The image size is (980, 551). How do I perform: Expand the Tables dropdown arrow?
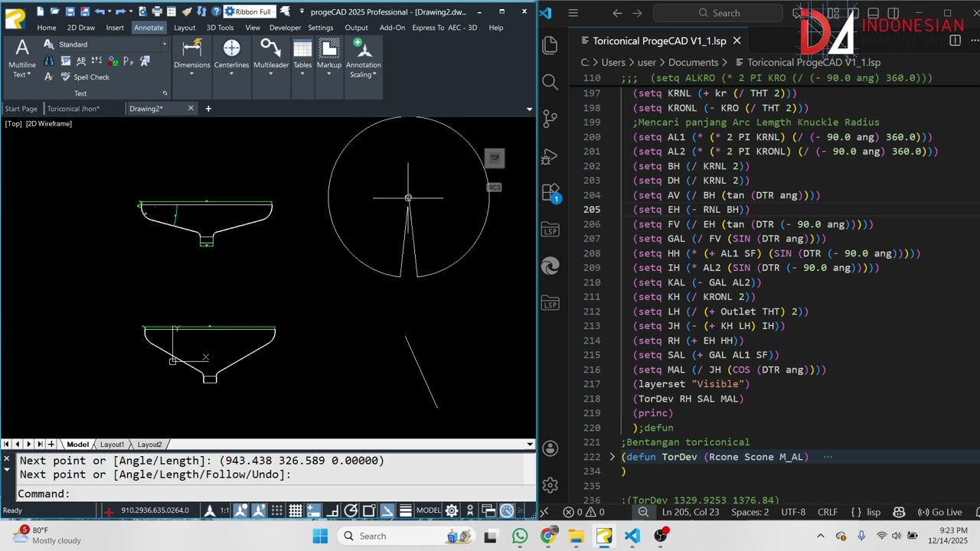(302, 74)
